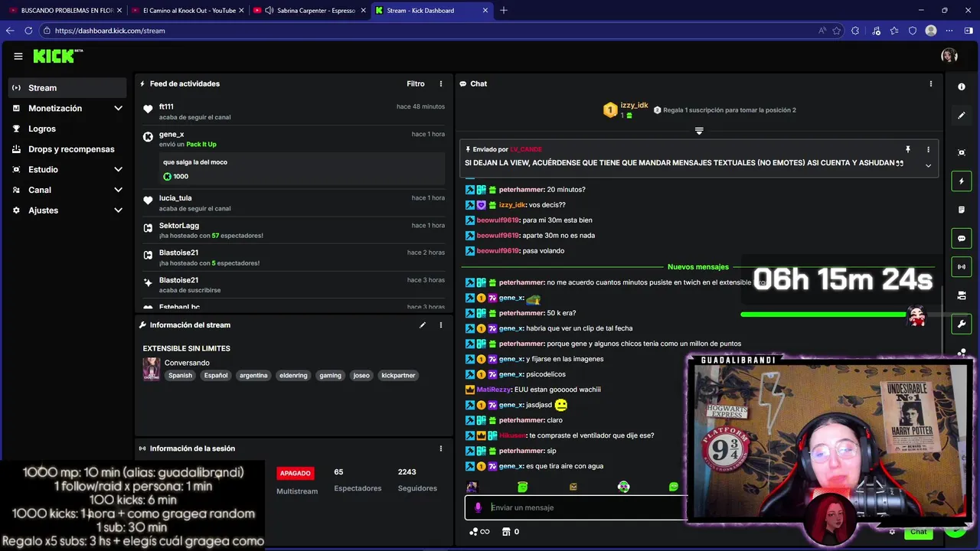The height and width of the screenshot is (551, 980).
Task: Click SektorLagg host entry
Action: [294, 230]
